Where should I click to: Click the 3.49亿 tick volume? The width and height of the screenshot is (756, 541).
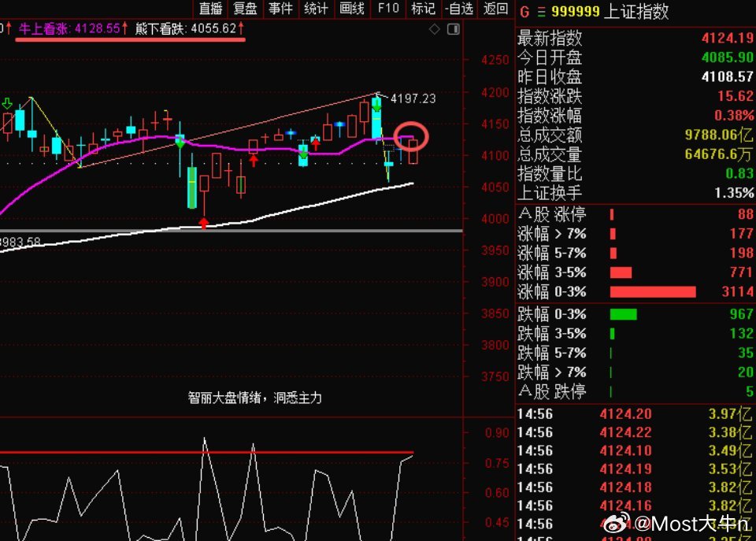point(730,450)
